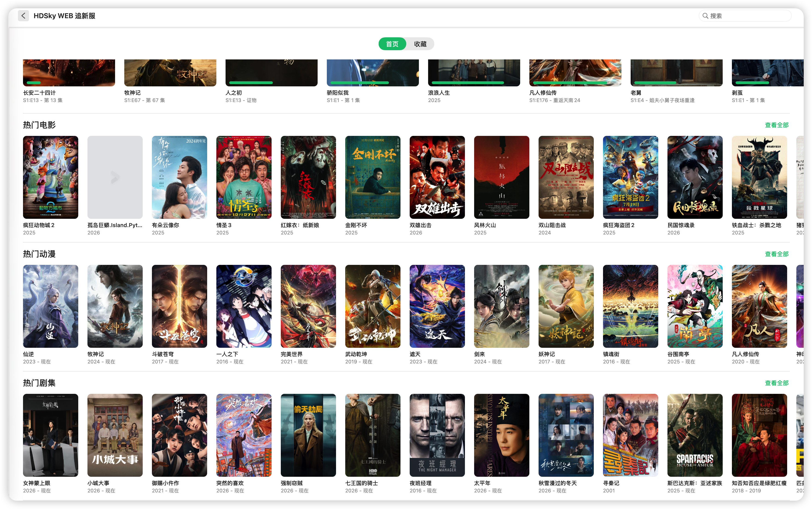812x509 pixels.
Task: Open 查看全部 for 热门动漫
Action: pyautogui.click(x=776, y=254)
